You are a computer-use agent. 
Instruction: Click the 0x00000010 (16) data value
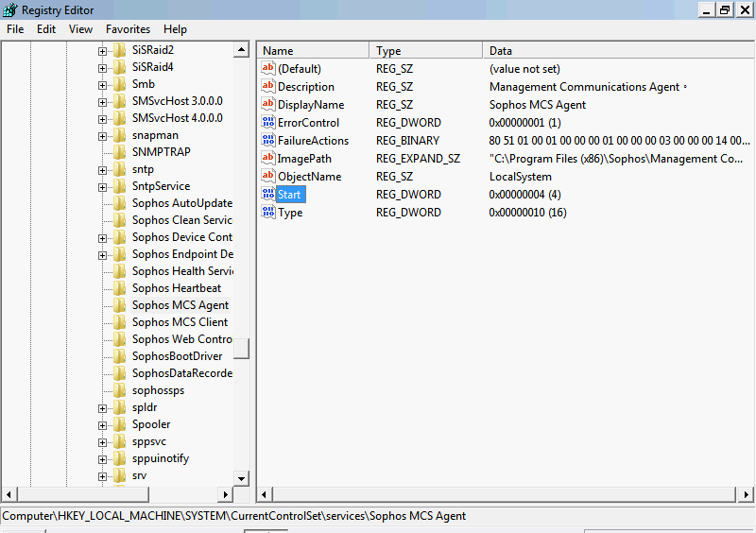[527, 213]
